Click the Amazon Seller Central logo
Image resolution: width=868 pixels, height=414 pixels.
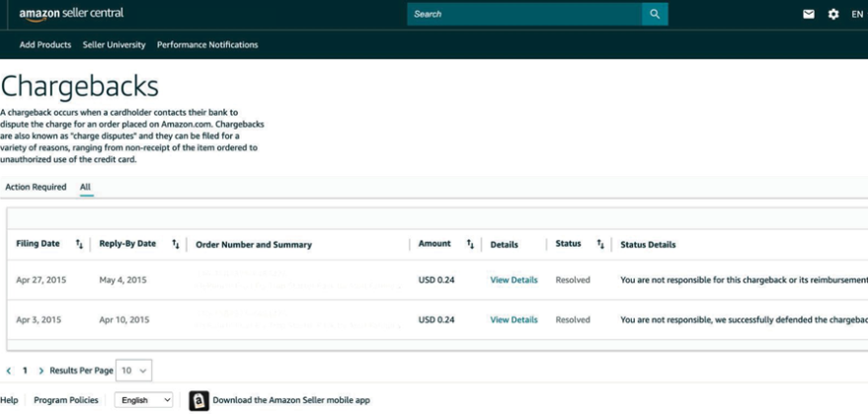coord(71,14)
